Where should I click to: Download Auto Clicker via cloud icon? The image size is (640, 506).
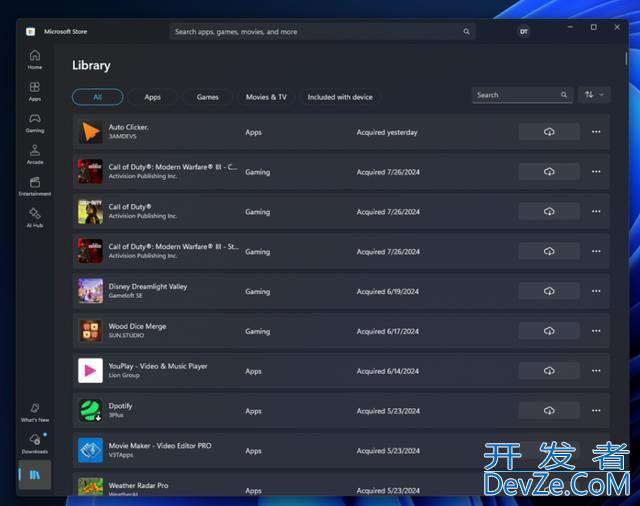pos(549,132)
